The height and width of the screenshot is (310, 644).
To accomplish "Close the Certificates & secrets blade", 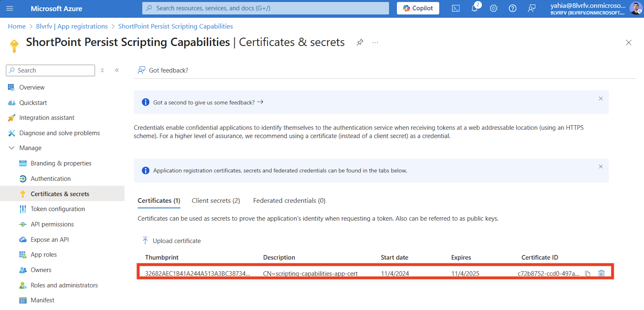I will coord(628,42).
